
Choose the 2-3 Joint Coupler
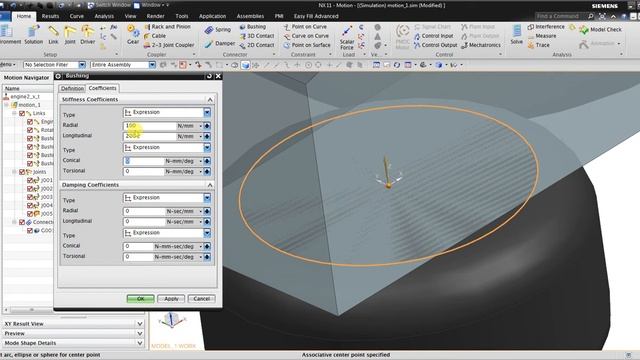point(169,45)
